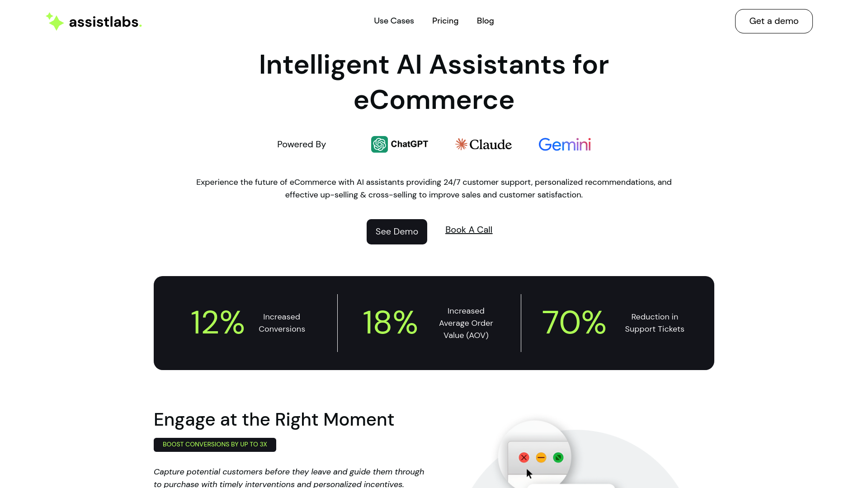Viewport: 868px width, 488px height.
Task: Expand the Use Cases dropdown menu
Action: point(393,21)
